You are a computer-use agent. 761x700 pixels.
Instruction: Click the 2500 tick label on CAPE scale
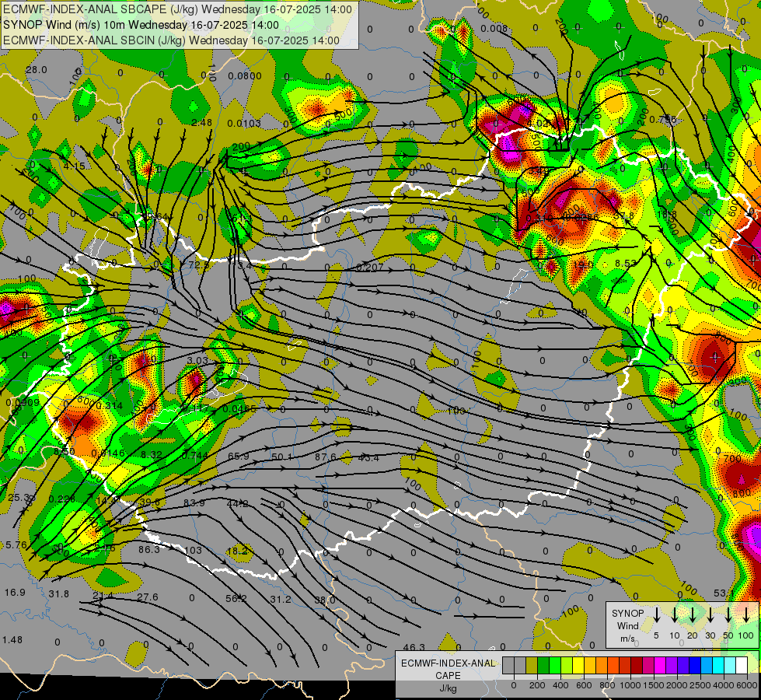click(700, 685)
